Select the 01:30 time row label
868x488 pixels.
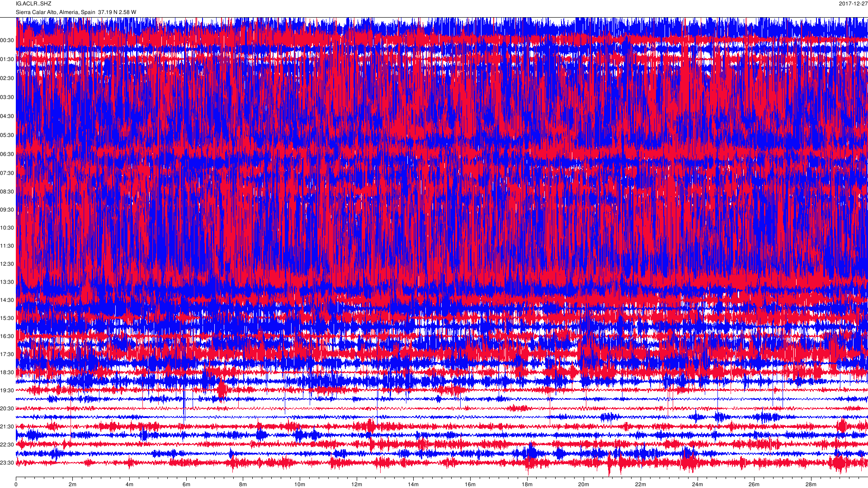click(7, 60)
